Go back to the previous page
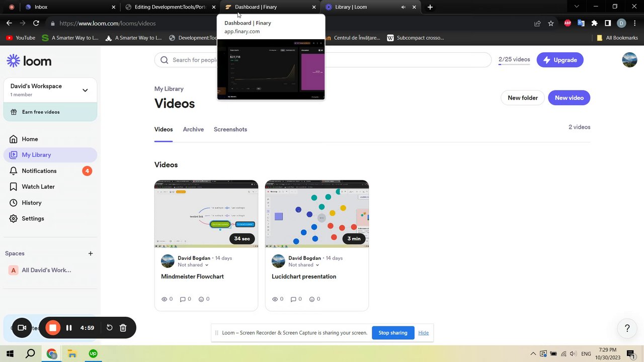The height and width of the screenshot is (362, 644). (9, 23)
